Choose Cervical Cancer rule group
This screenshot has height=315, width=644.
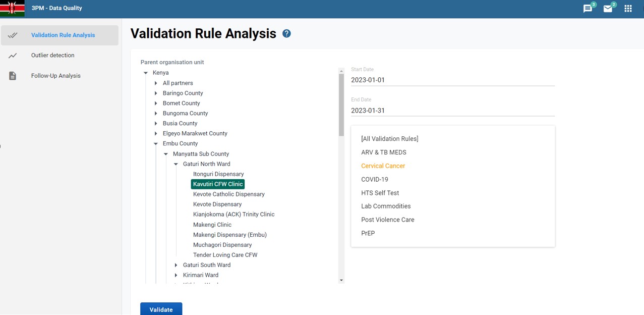[383, 166]
